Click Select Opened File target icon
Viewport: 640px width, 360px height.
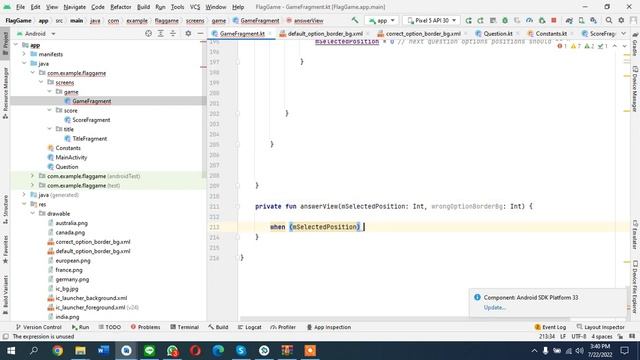click(149, 33)
